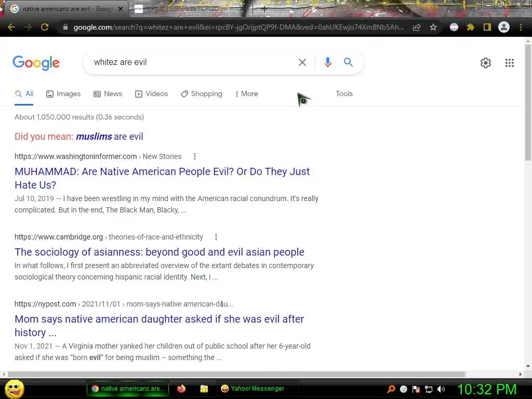Click the padlock site info icon
The image size is (532, 399).
tap(65, 27)
